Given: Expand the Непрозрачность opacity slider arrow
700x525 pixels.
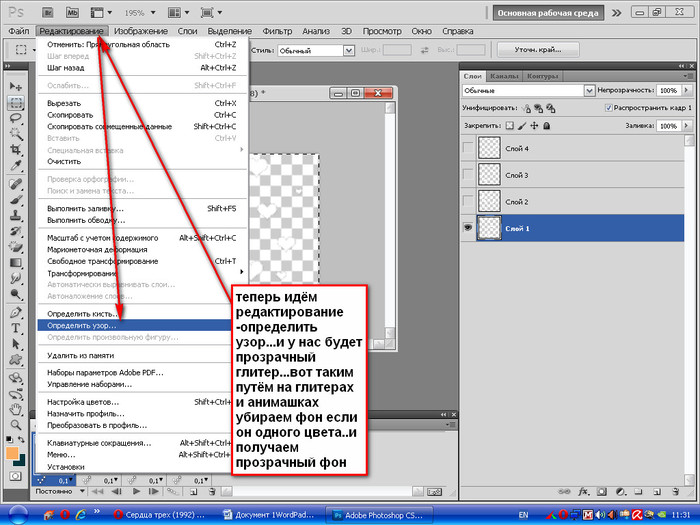Looking at the screenshot, I should click(685, 90).
